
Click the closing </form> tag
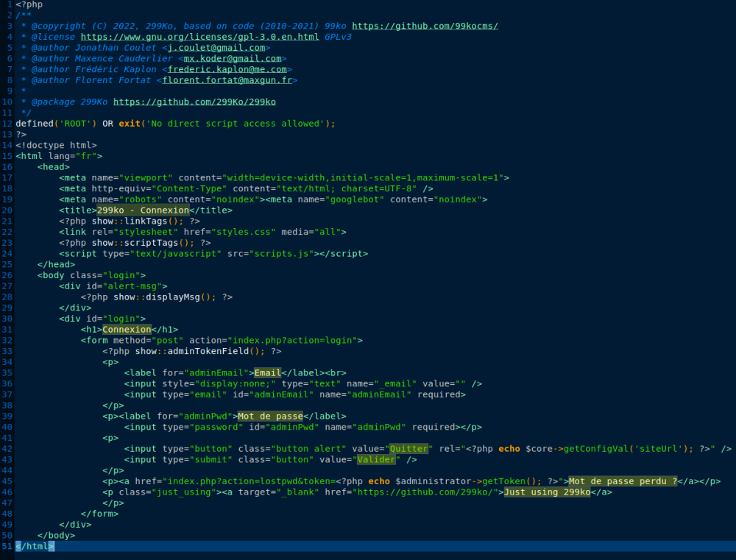click(x=99, y=514)
